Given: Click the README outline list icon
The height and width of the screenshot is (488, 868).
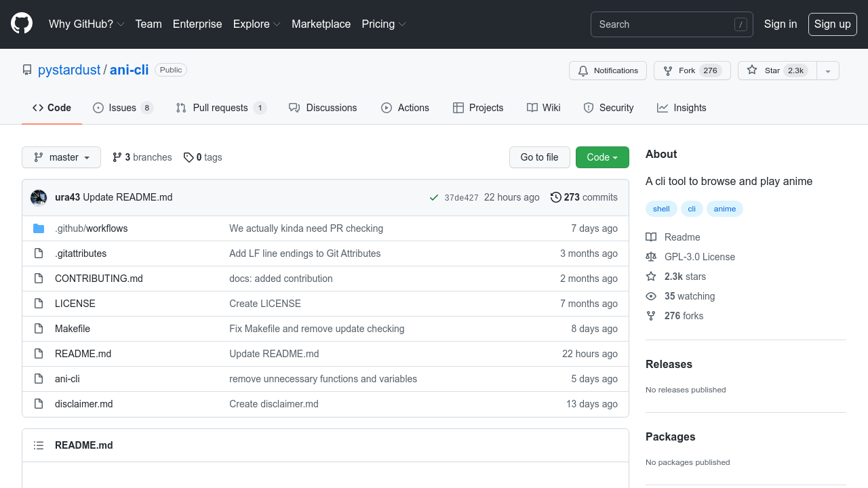Looking at the screenshot, I should [39, 445].
